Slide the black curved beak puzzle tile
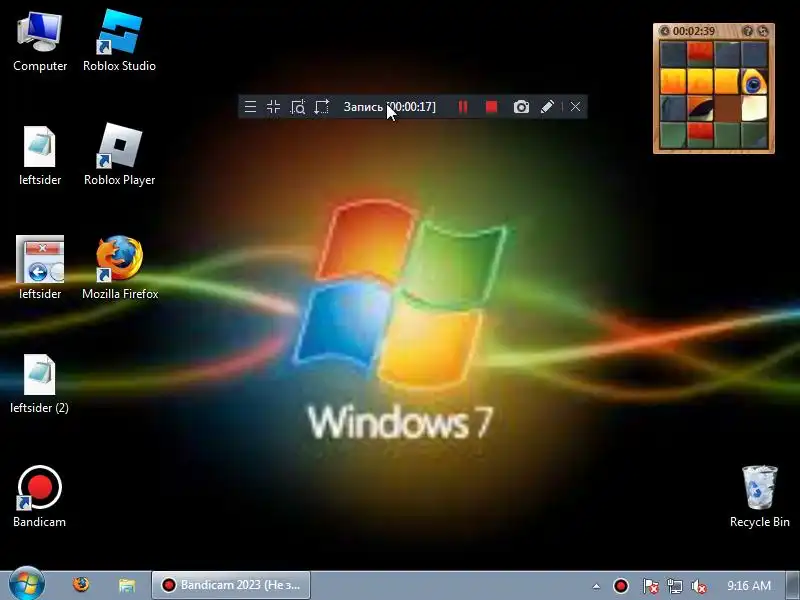Viewport: 800px width, 600px height. 700,108
